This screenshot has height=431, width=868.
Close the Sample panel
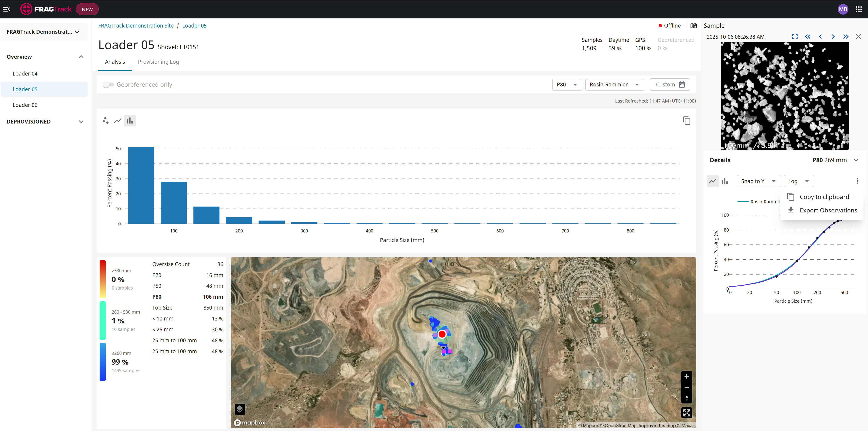pos(859,37)
